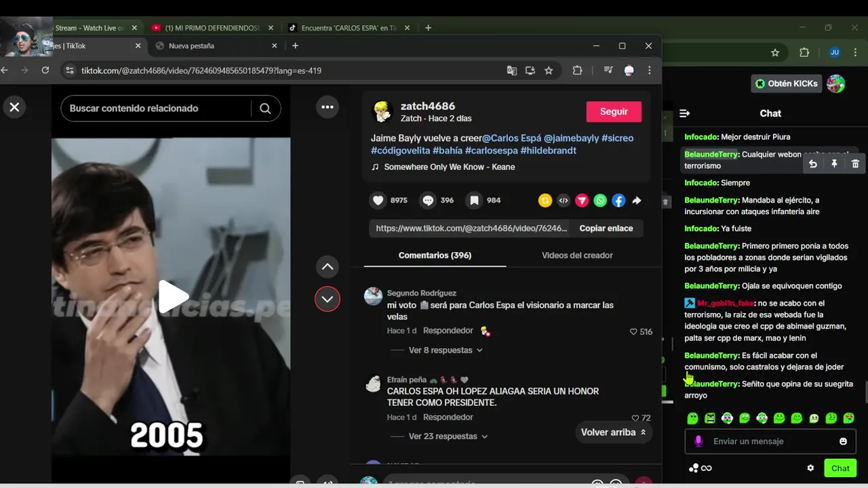
Task: Open site info icon beside the TikTok URL
Action: click(68, 70)
